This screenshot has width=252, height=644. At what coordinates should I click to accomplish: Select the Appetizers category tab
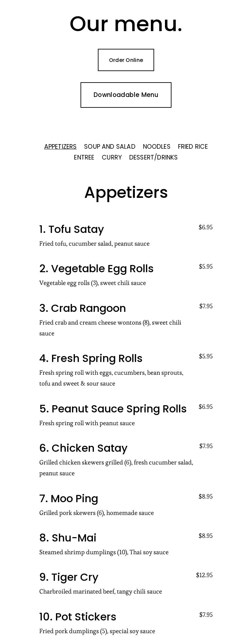click(60, 146)
